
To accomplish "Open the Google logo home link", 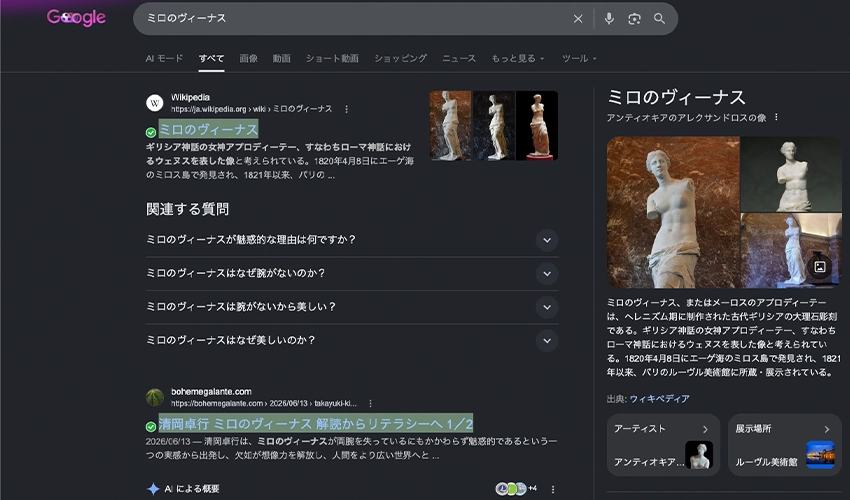I will pyautogui.click(x=76, y=17).
